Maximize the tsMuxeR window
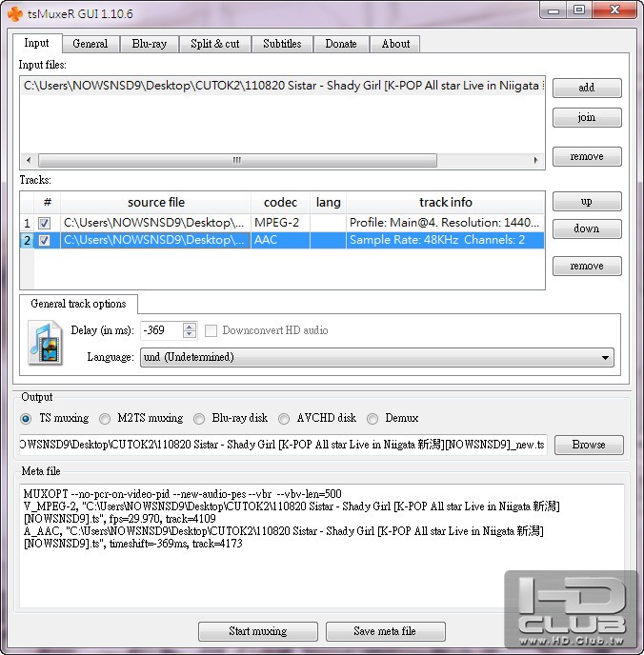 coord(579,10)
